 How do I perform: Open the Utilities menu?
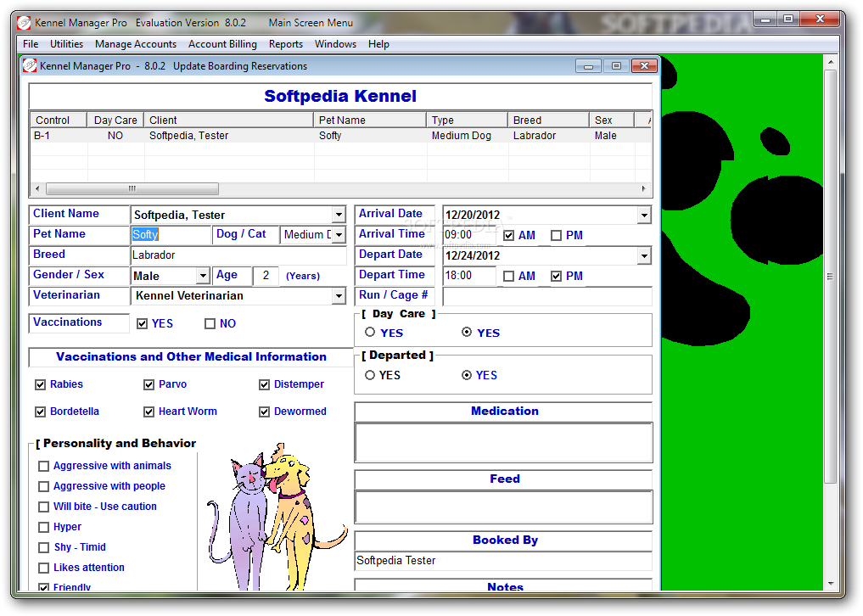point(66,44)
